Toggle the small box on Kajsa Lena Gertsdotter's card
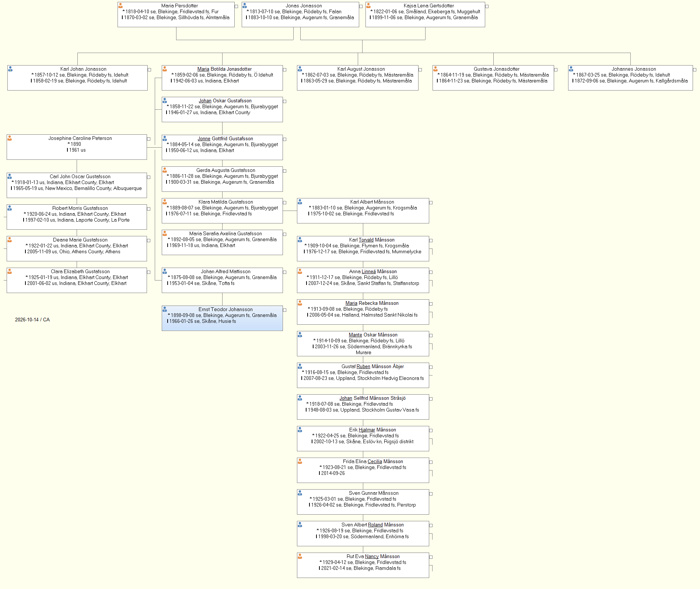The width and height of the screenshot is (700, 589). (487, 6)
